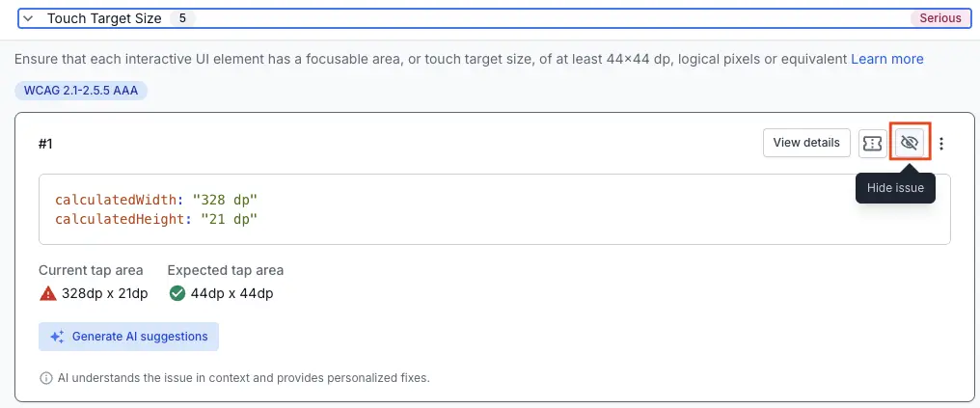Click the Hide issue tooltip
This screenshot has height=408, width=980.
[x=895, y=188]
